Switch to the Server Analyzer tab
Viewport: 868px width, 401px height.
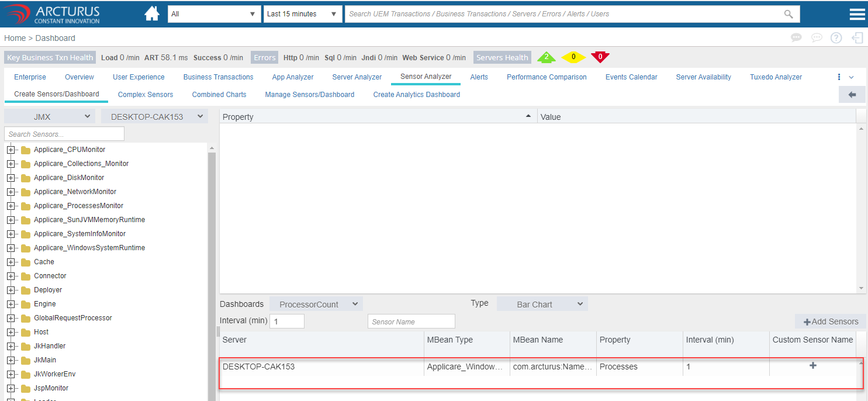pos(357,77)
